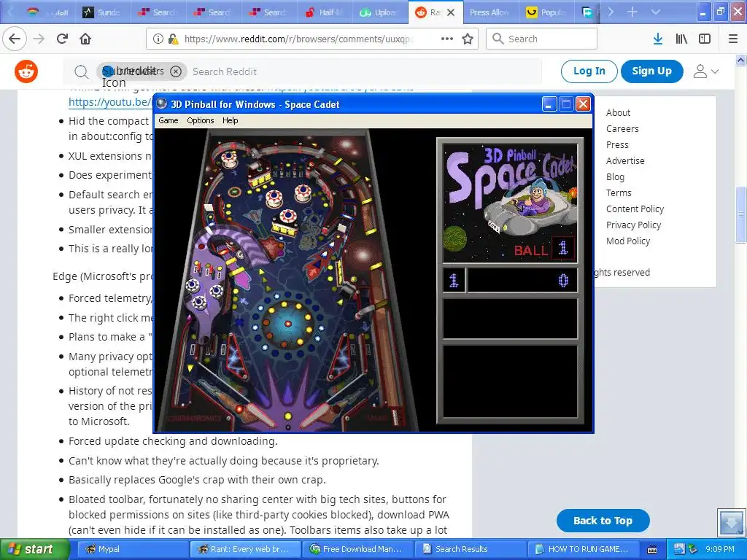Click the magnifier inside the browser Search box
The image size is (747, 560).
point(498,39)
